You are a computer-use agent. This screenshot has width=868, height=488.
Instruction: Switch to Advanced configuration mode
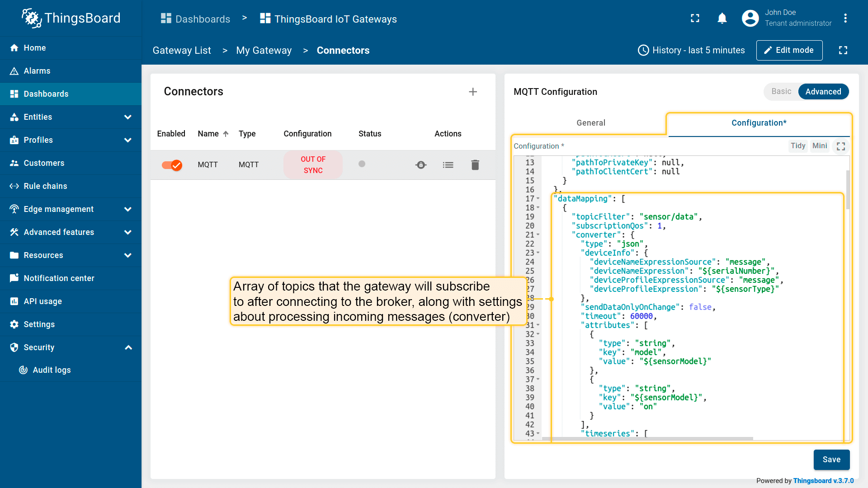pyautogui.click(x=823, y=92)
